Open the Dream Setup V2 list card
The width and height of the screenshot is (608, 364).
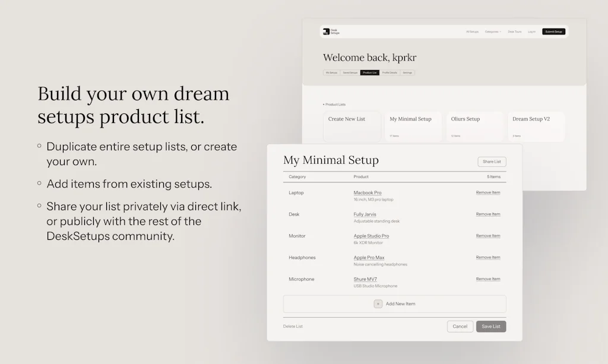pyautogui.click(x=536, y=126)
